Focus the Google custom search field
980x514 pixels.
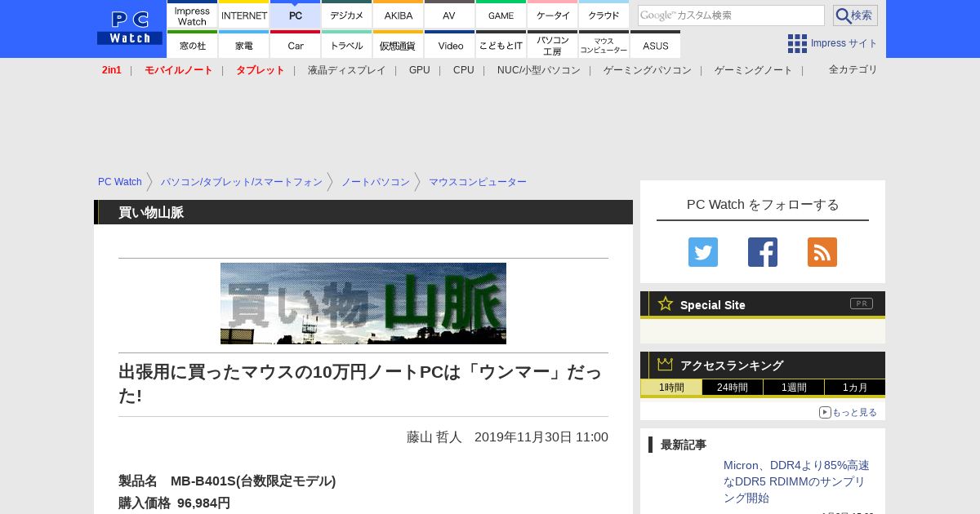(731, 16)
